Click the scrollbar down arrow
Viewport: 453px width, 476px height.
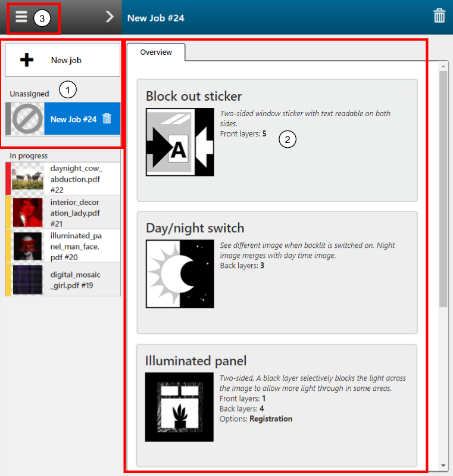coord(443,465)
